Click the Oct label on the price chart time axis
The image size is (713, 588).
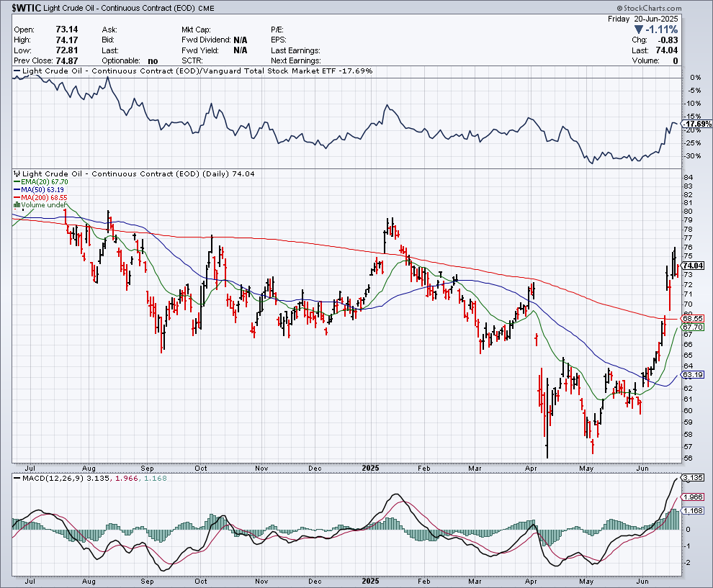[x=200, y=468]
